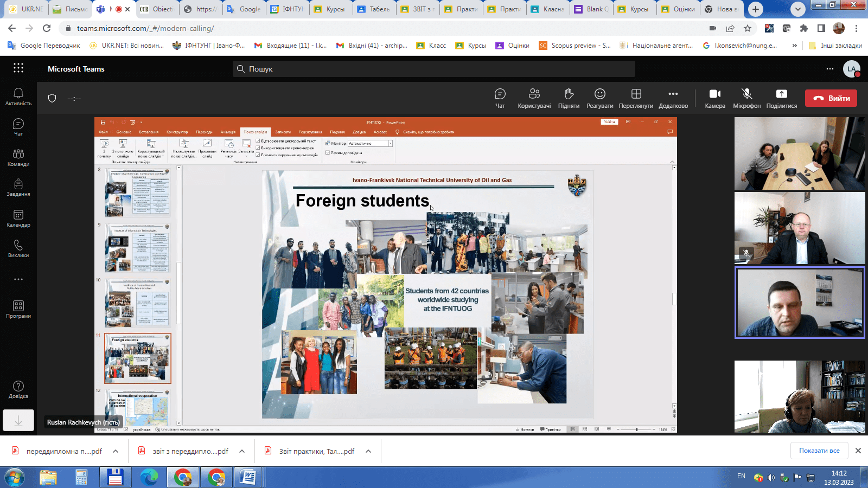Select slide 10 thumbnail in PowerPoint panel
868x488 pixels.
point(138,303)
